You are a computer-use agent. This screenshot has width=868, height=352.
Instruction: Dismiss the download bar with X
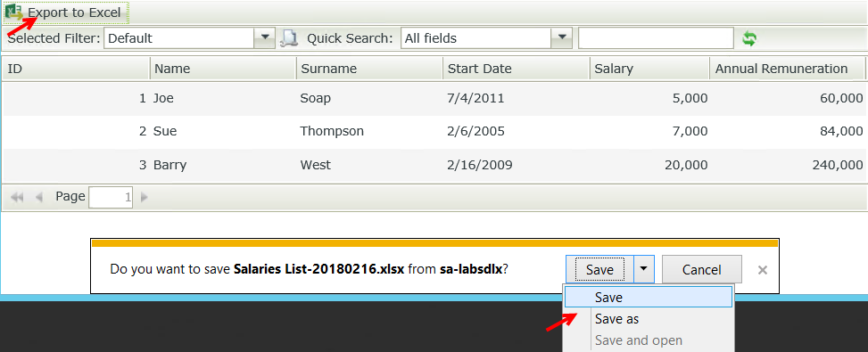coord(762,270)
